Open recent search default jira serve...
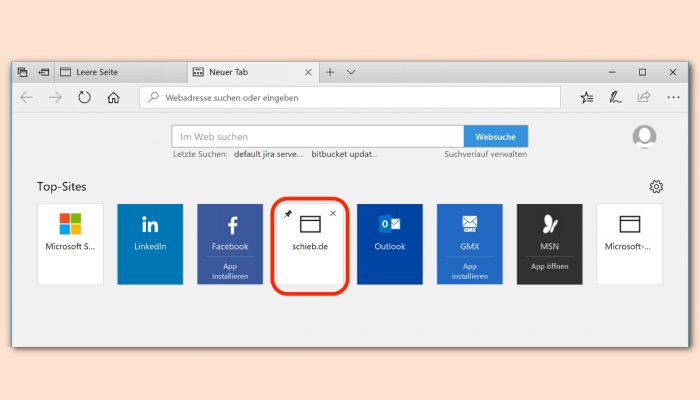Image resolution: width=700 pixels, height=400 pixels. [268, 154]
